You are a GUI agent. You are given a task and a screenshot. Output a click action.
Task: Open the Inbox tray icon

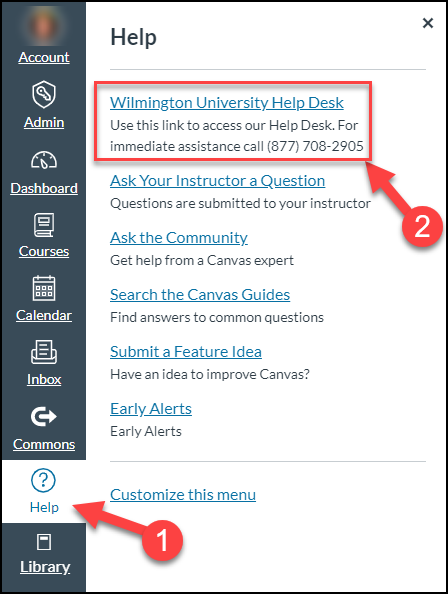pyautogui.click(x=44, y=352)
